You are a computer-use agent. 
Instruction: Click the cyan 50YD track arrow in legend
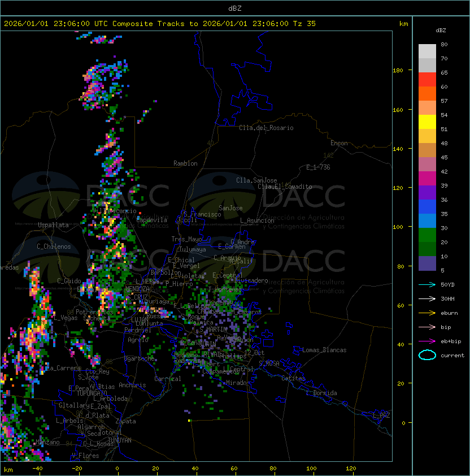[x=427, y=285]
